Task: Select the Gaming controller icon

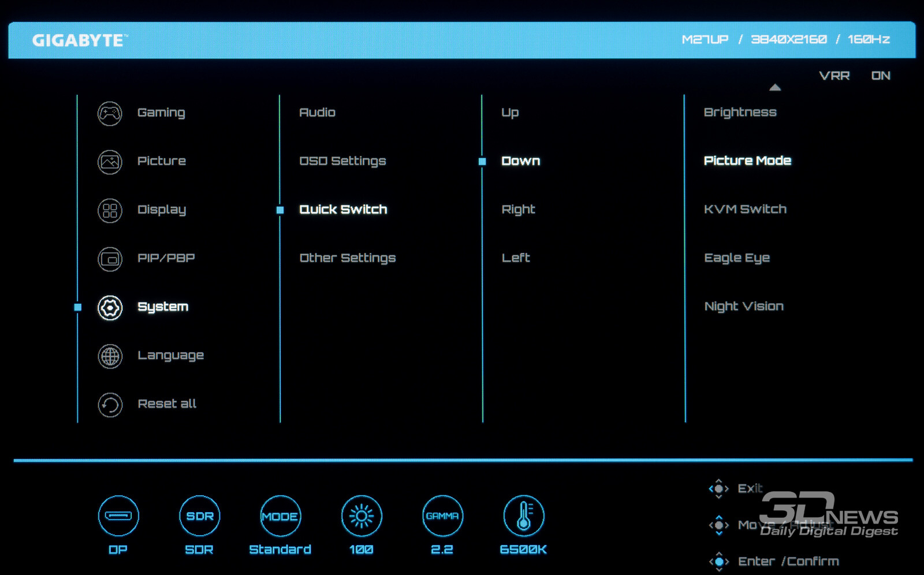Action: click(110, 113)
